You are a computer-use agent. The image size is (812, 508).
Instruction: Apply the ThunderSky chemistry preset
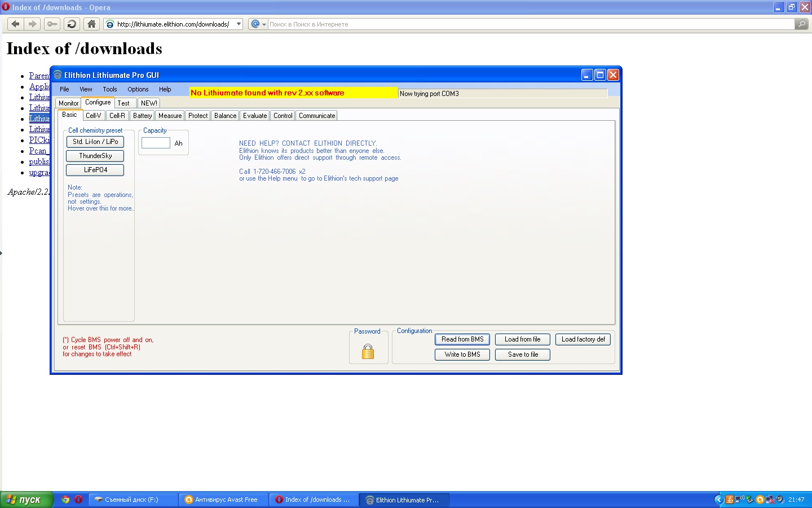(95, 156)
